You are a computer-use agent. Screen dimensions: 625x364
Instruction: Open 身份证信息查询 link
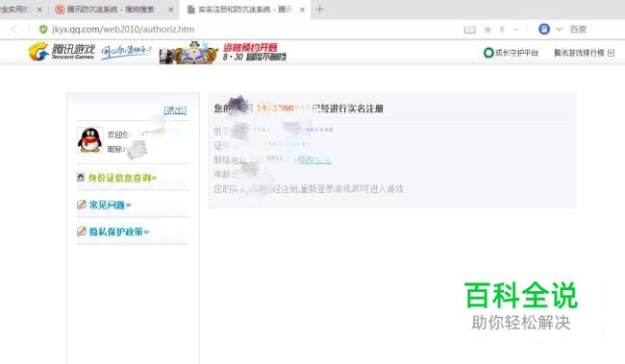122,178
